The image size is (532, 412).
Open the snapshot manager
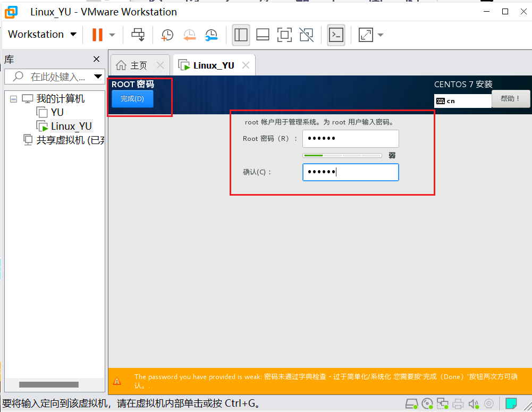click(x=212, y=35)
